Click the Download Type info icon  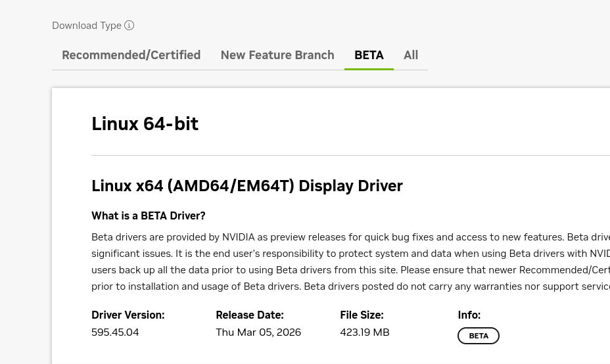129,26
